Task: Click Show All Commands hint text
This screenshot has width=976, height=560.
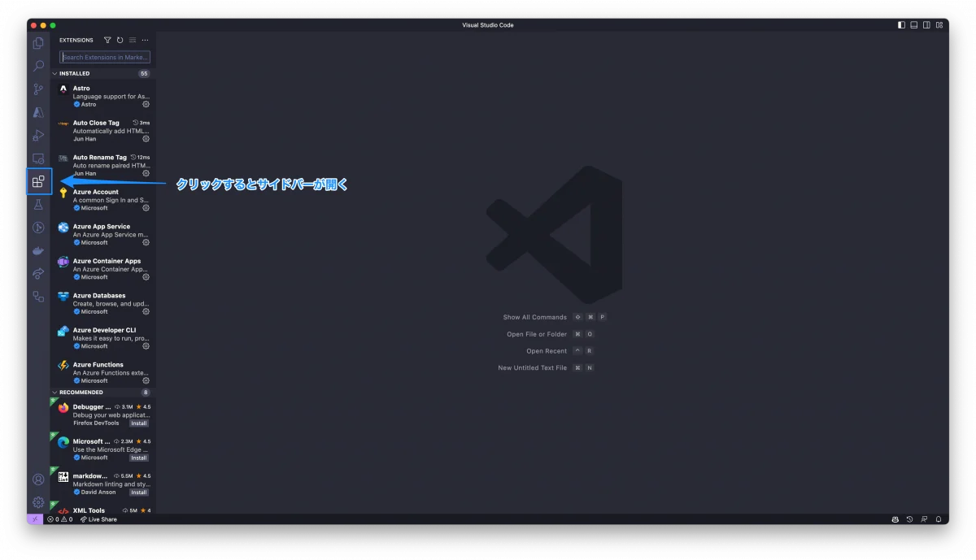Action: click(x=534, y=317)
